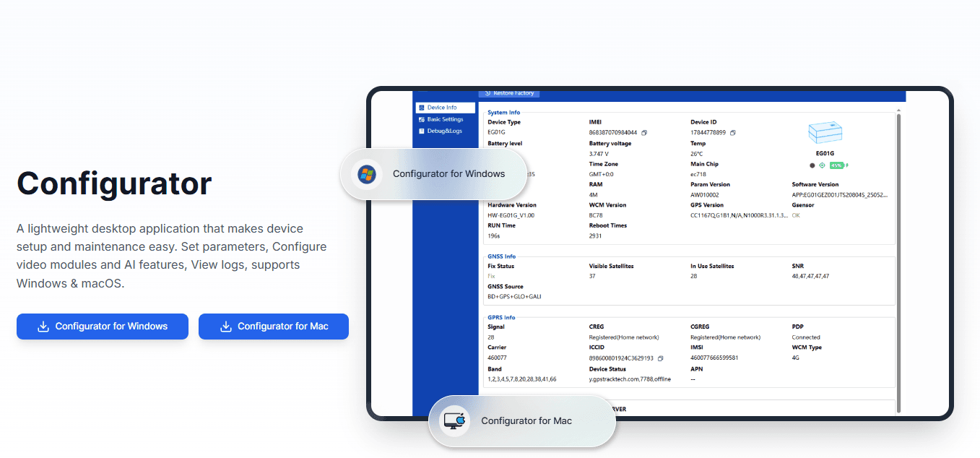Copy the IMEI number using copy icon
The width and height of the screenshot is (980, 458).
pos(644,133)
